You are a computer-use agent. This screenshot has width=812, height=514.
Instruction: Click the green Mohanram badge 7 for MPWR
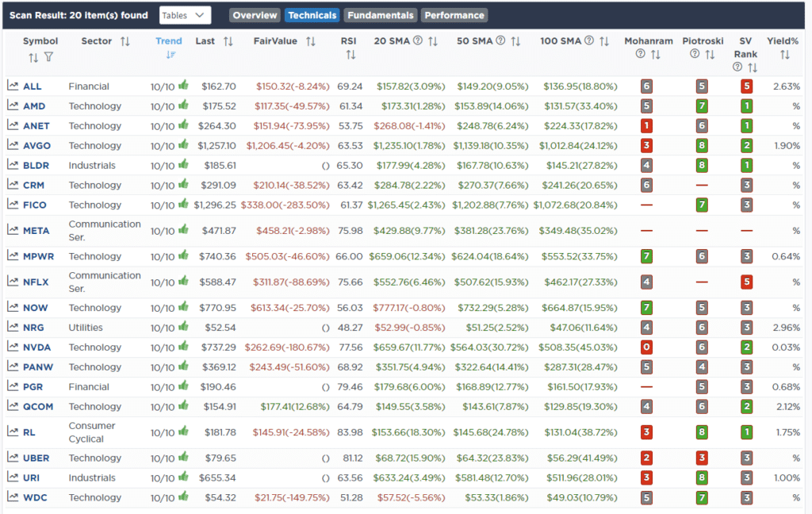coord(646,256)
